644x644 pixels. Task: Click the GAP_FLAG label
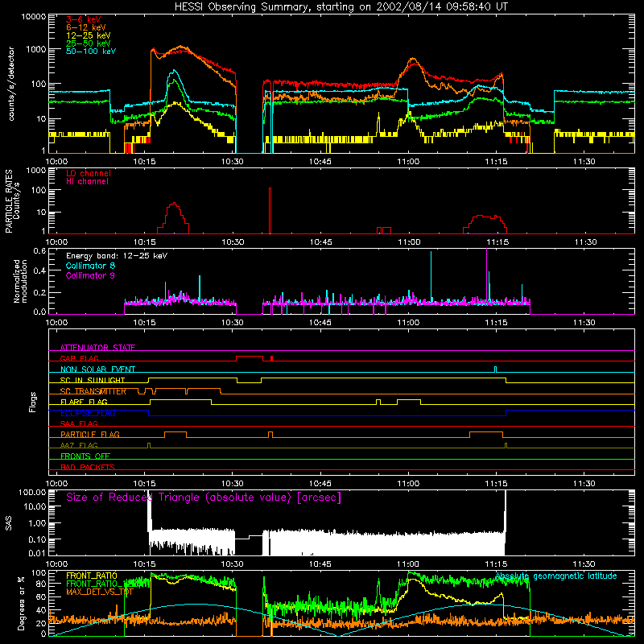pos(79,358)
